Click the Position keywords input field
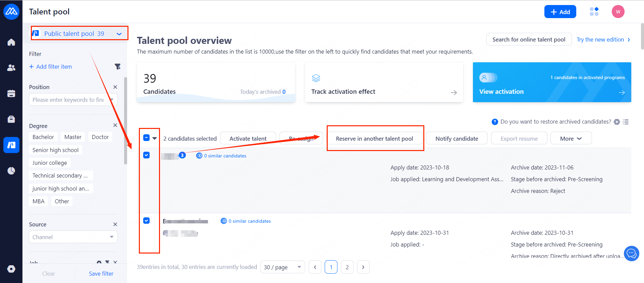 [68, 100]
